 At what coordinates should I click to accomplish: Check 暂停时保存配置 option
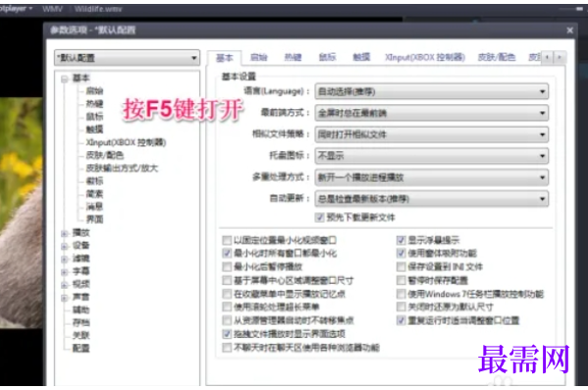pyautogui.click(x=401, y=280)
